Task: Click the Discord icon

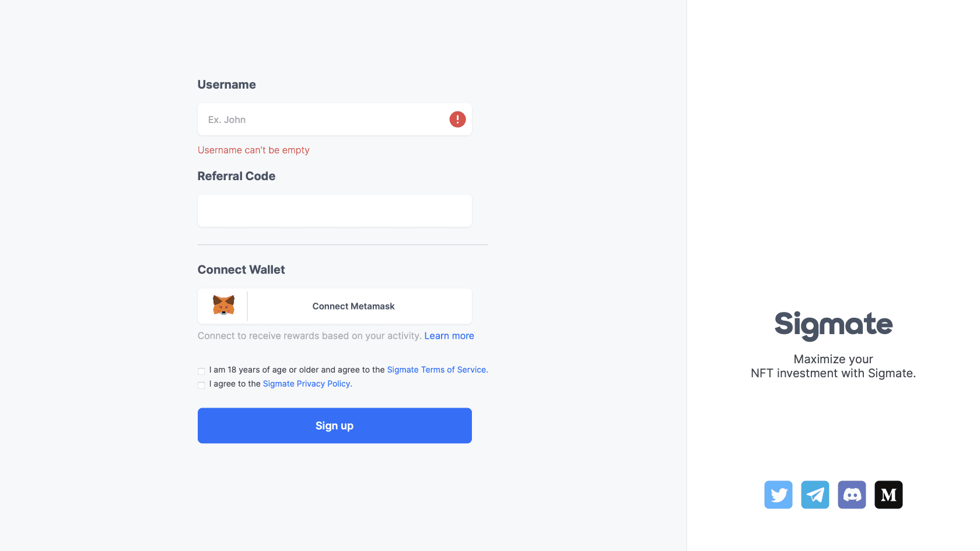Action: pos(852,494)
